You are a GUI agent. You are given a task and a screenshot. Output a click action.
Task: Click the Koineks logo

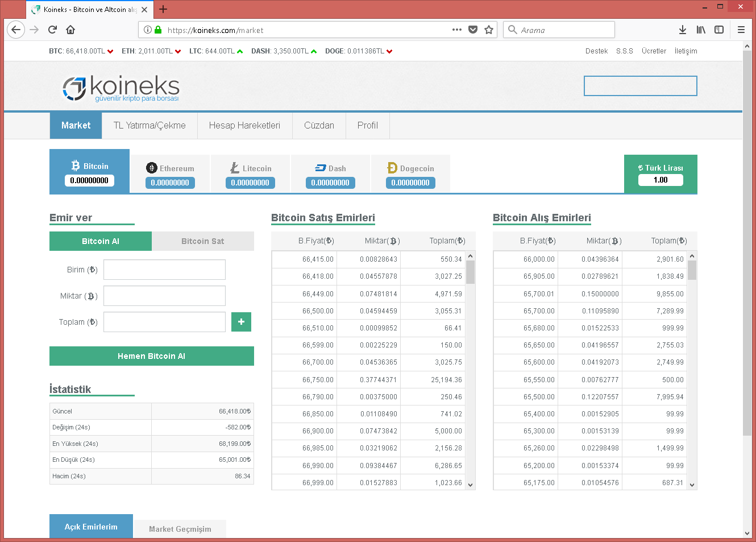[x=121, y=88]
